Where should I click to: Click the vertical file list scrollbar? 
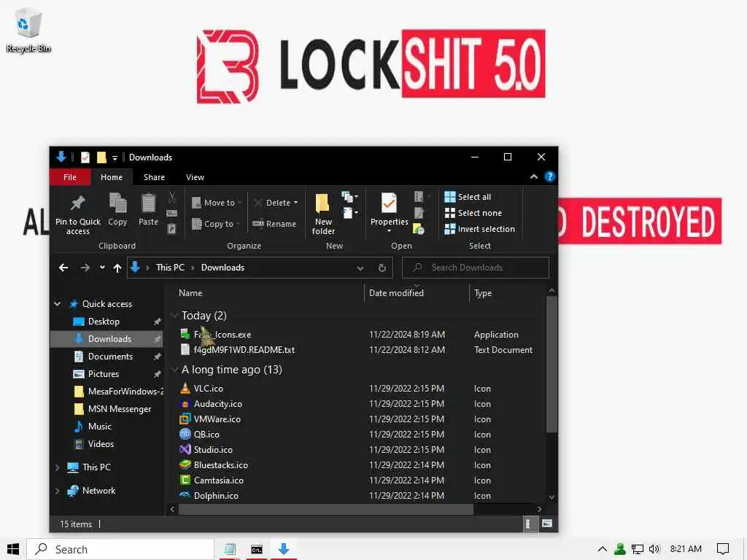(551, 365)
